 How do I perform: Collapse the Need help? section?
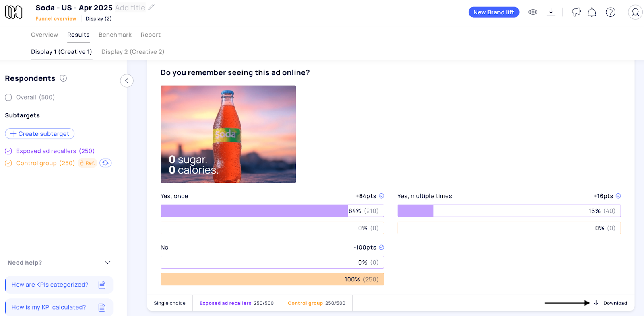(107, 263)
